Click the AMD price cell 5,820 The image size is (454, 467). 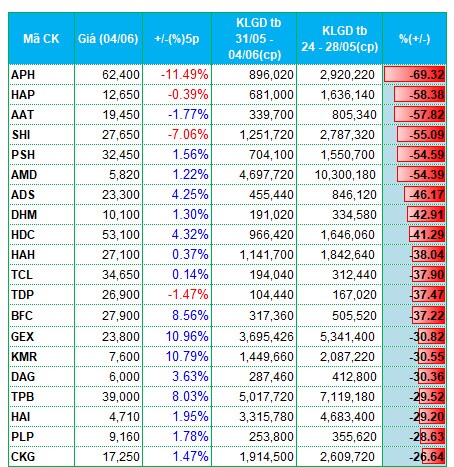124,175
